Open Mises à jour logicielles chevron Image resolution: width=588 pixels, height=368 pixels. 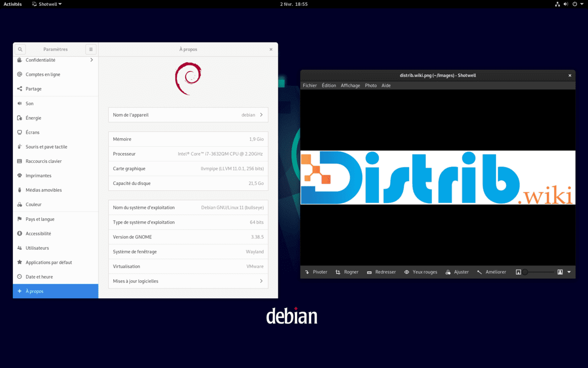pos(261,281)
